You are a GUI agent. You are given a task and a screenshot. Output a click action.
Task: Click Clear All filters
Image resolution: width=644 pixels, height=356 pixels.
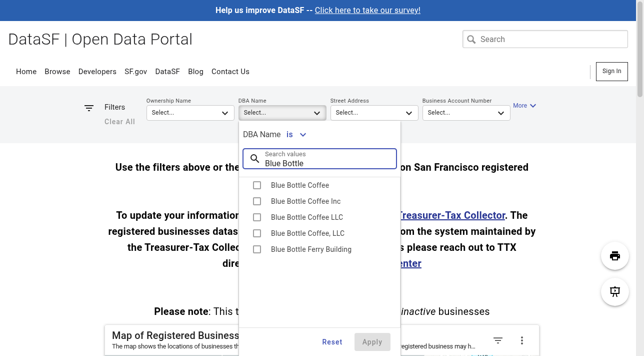pos(119,122)
